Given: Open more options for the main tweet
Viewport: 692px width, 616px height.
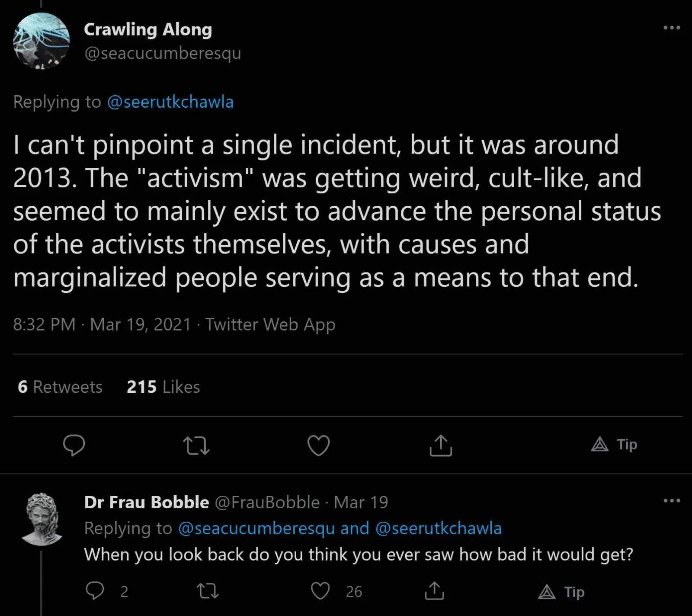Looking at the screenshot, I should click(x=671, y=28).
